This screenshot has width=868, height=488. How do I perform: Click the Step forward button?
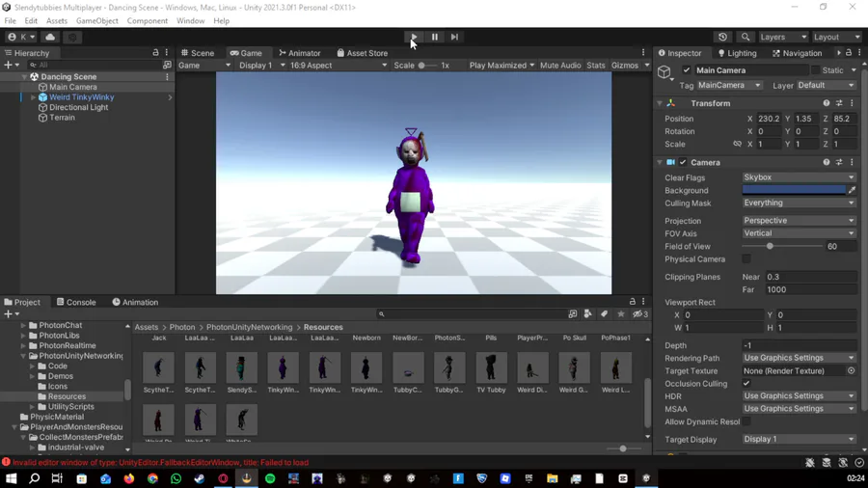coord(454,37)
